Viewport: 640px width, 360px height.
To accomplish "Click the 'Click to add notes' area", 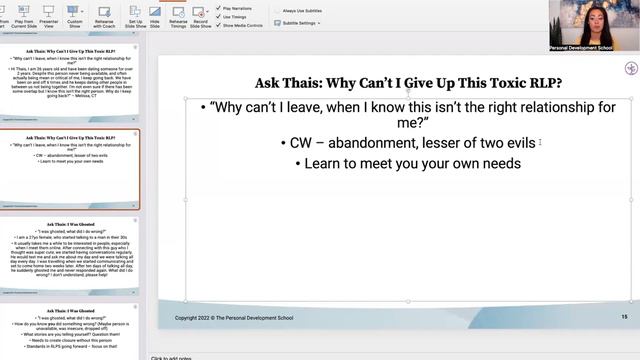I will tap(171, 358).
